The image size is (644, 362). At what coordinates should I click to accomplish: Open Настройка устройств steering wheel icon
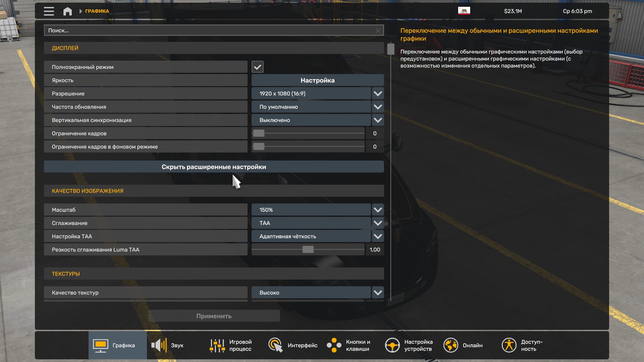click(392, 345)
